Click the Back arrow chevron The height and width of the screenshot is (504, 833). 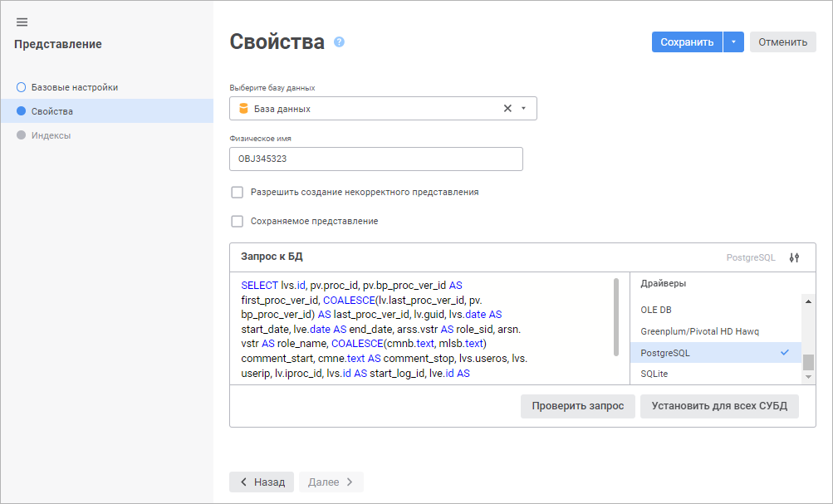pyautogui.click(x=243, y=482)
